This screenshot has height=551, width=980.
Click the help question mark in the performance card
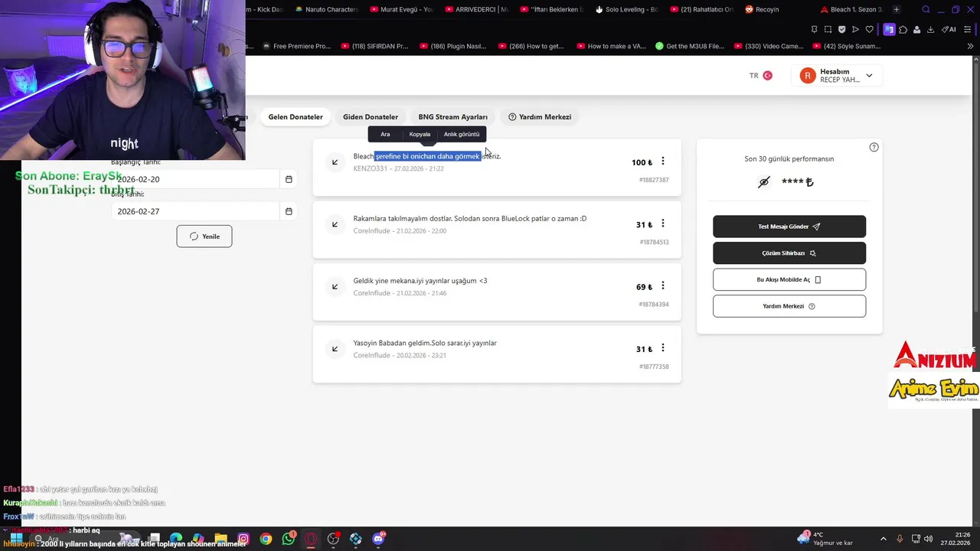coord(874,147)
